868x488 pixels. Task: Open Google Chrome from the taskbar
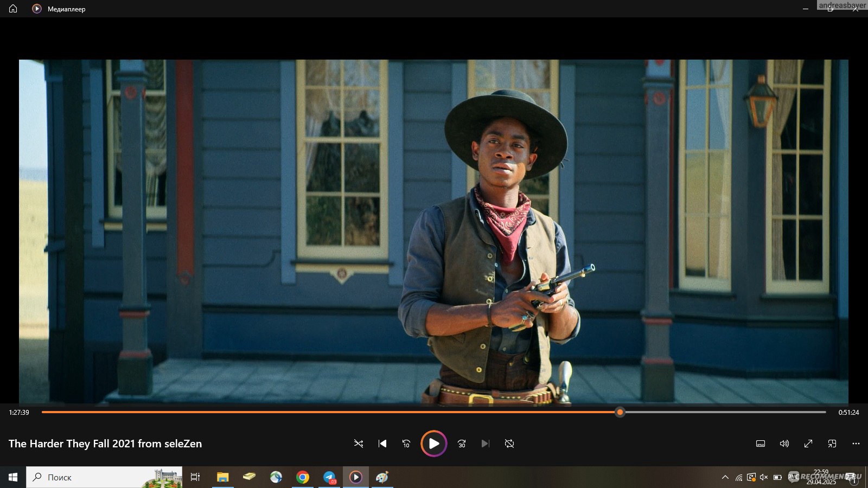click(x=303, y=477)
